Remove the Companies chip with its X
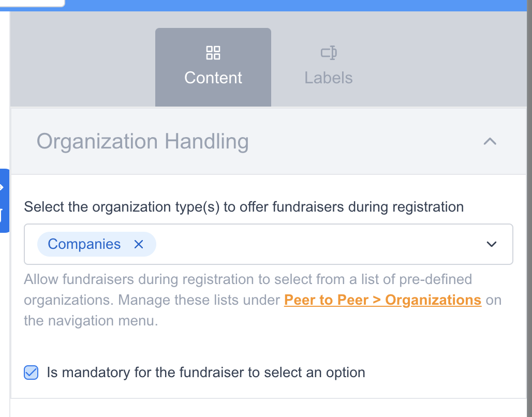532x417 pixels. pos(139,245)
